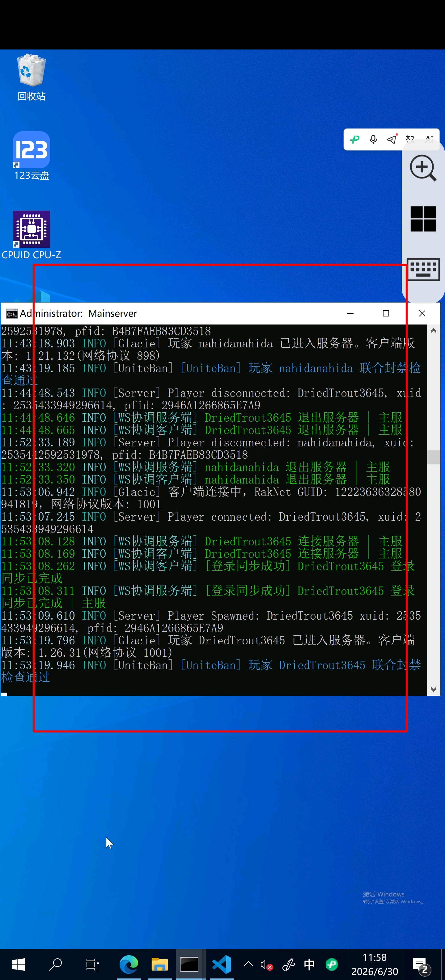Tap the zoom magnifier icon in the side panel
The height and width of the screenshot is (980, 445).
[x=423, y=168]
